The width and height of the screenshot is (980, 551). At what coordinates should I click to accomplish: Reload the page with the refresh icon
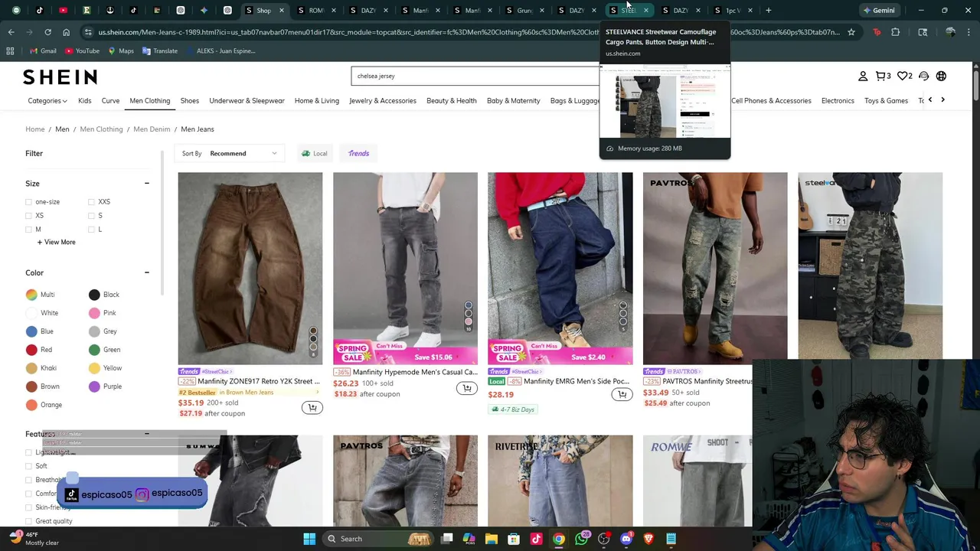pyautogui.click(x=47, y=32)
